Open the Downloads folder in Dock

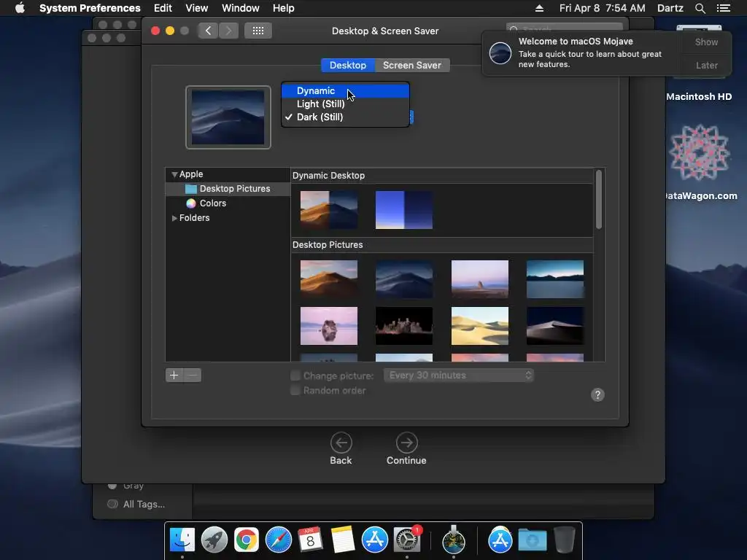coord(532,540)
